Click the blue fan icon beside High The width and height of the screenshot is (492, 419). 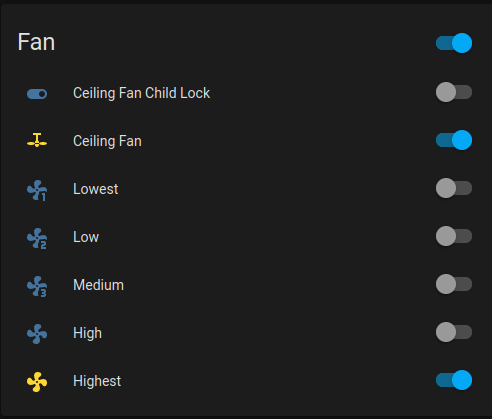tap(37, 334)
